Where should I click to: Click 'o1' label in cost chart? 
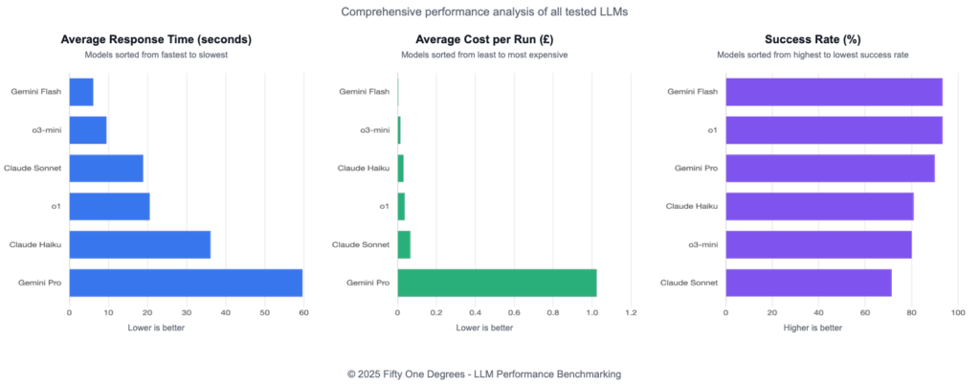pos(385,207)
